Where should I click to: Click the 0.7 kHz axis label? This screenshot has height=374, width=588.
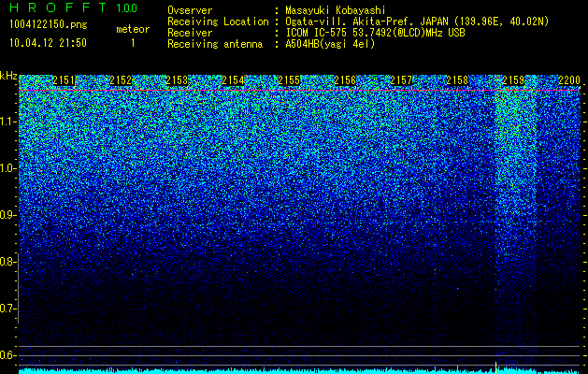[x=7, y=309]
